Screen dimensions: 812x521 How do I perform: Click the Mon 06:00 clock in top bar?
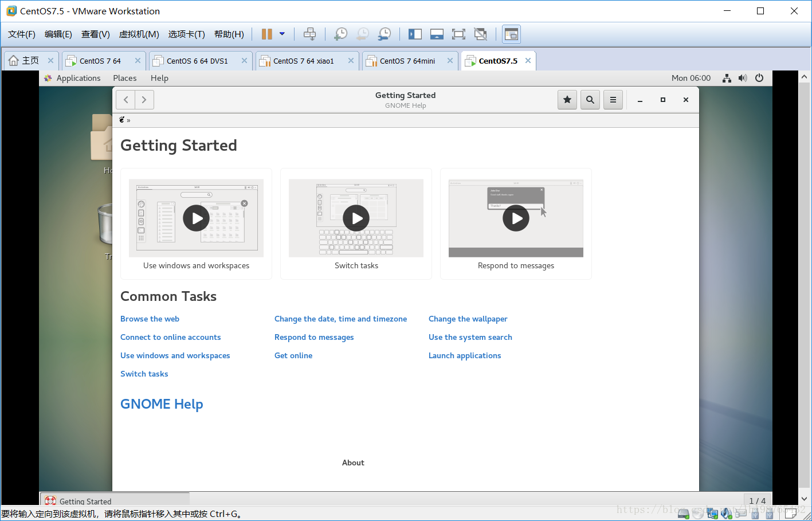point(691,78)
